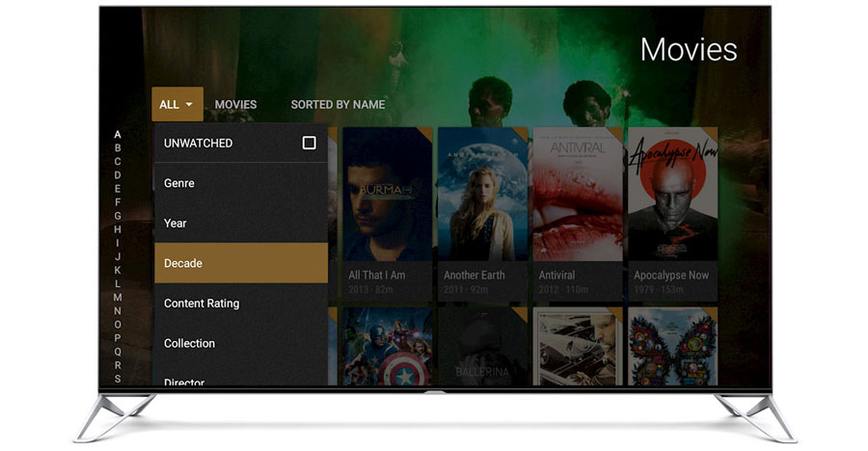Jump to letter J in index

[118, 256]
